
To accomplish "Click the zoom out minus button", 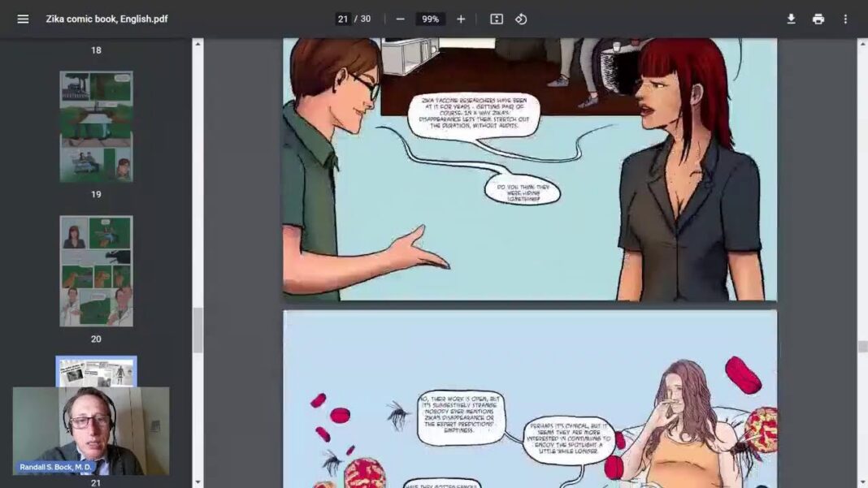I will tap(400, 19).
